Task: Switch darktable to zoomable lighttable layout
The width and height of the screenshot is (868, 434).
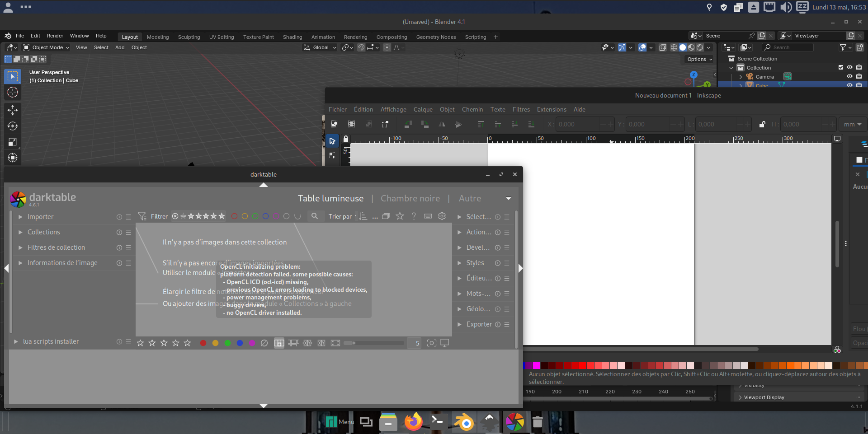Action: [x=293, y=343]
